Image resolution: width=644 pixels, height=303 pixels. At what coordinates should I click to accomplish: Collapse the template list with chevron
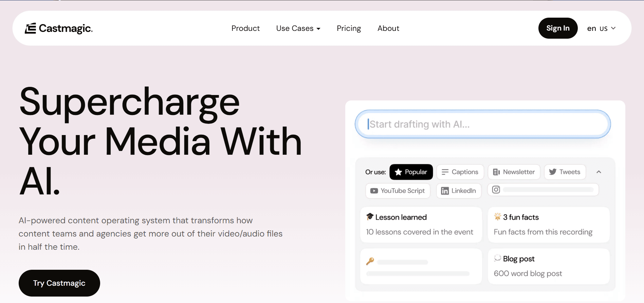point(599,172)
